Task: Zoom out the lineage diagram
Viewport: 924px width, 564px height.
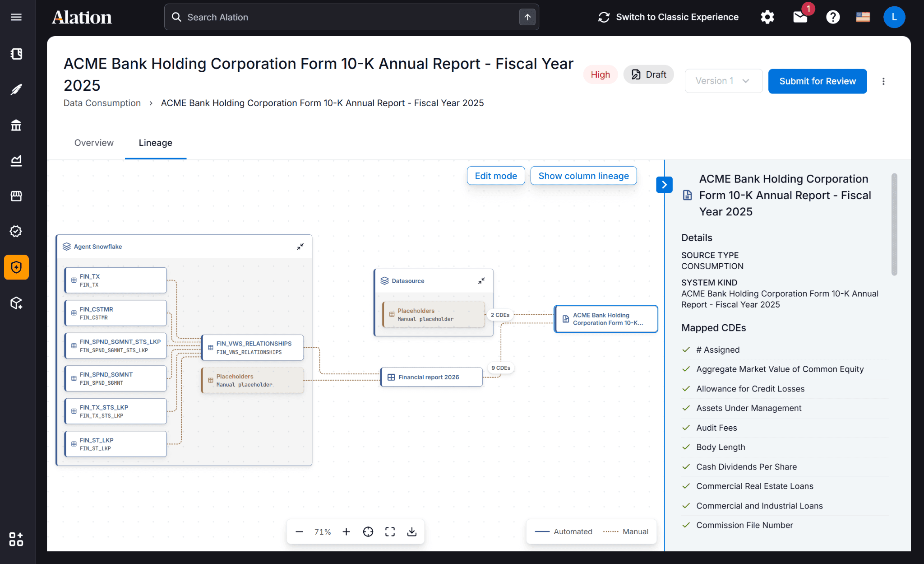Action: [299, 532]
